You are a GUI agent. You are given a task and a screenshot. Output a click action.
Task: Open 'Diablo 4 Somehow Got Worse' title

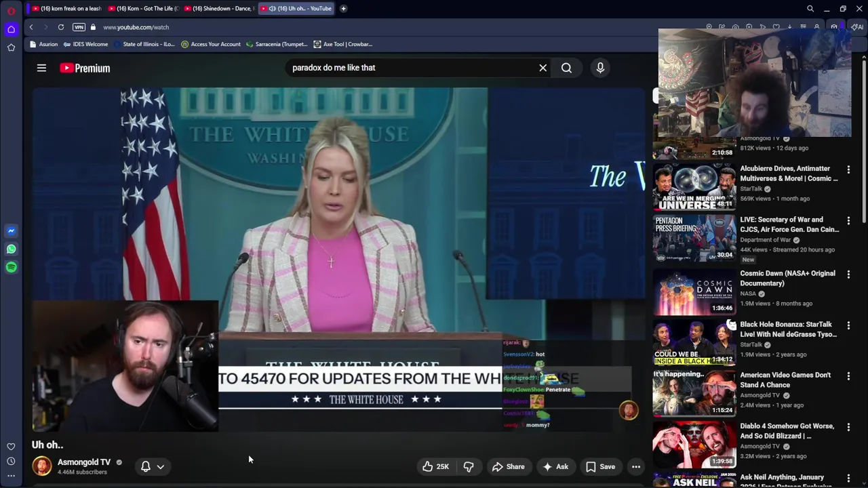pyautogui.click(x=787, y=431)
